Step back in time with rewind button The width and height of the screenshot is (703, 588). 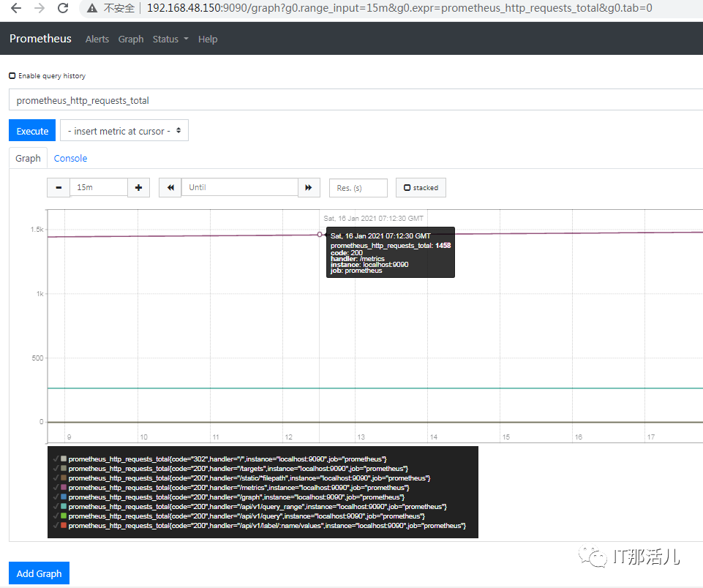click(x=170, y=187)
